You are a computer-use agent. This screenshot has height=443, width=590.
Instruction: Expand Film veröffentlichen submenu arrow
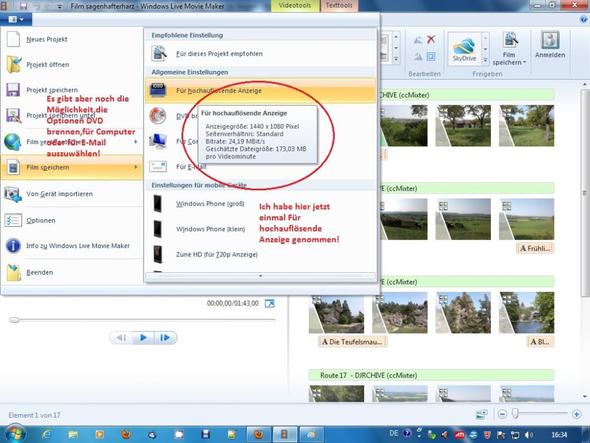point(136,142)
